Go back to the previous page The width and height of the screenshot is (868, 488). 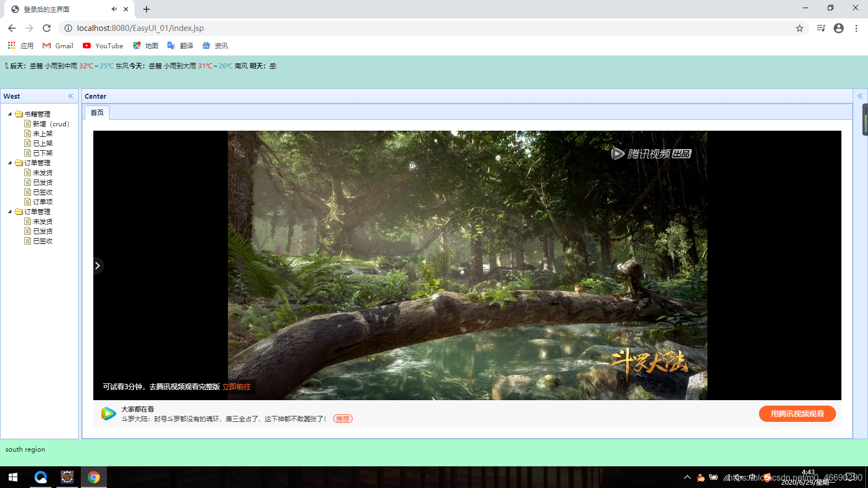12,28
